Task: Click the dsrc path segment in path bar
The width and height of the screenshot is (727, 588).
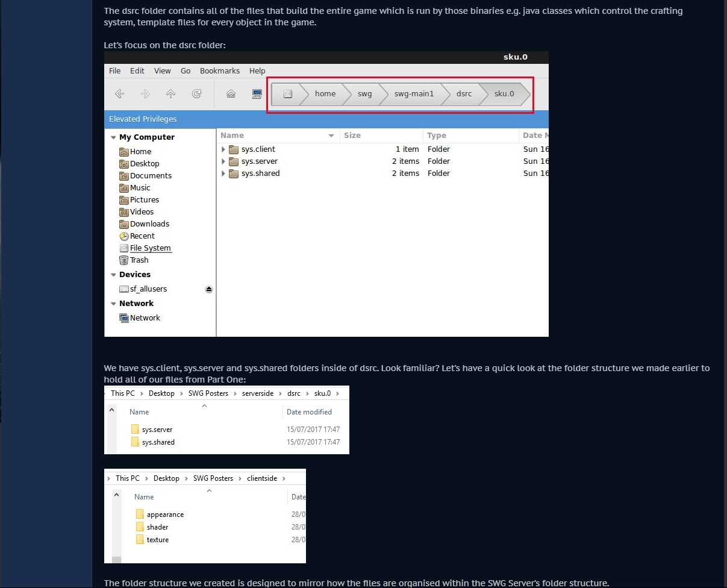Action: click(x=464, y=93)
